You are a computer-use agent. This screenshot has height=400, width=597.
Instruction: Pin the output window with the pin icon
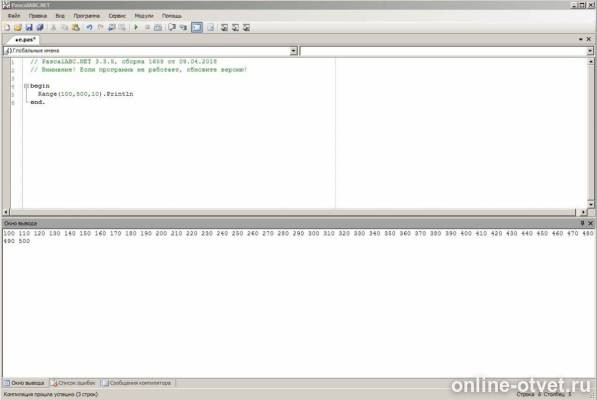pos(582,223)
